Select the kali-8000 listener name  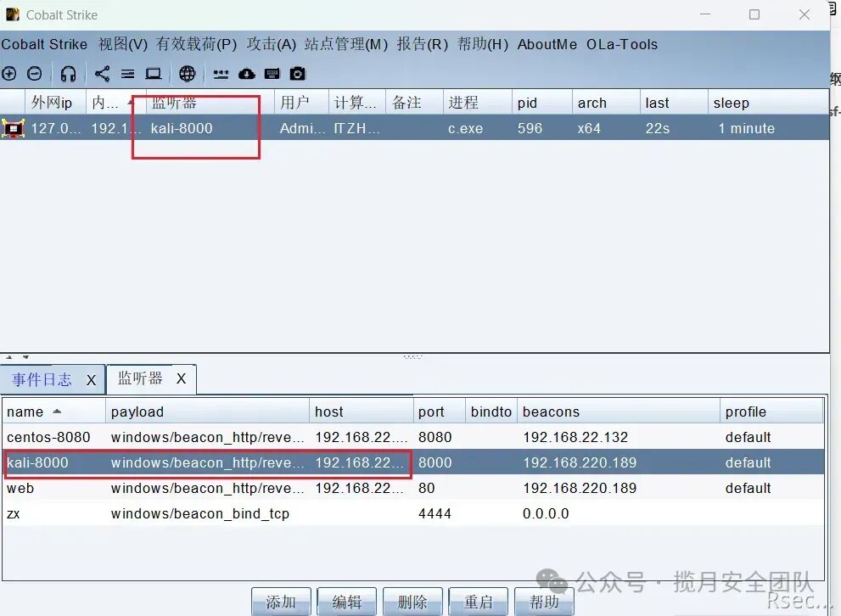coord(37,462)
